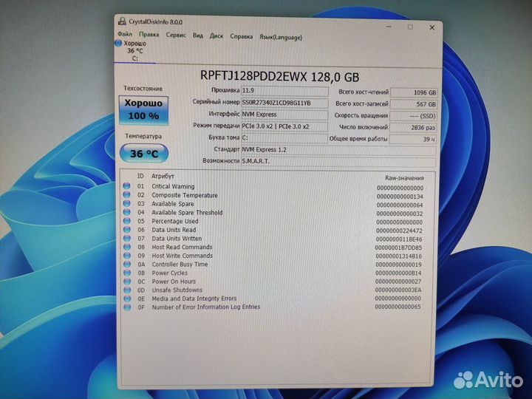Click the total host writes value 567 GB
Viewport: 532px width, 399px height.
(x=413, y=104)
